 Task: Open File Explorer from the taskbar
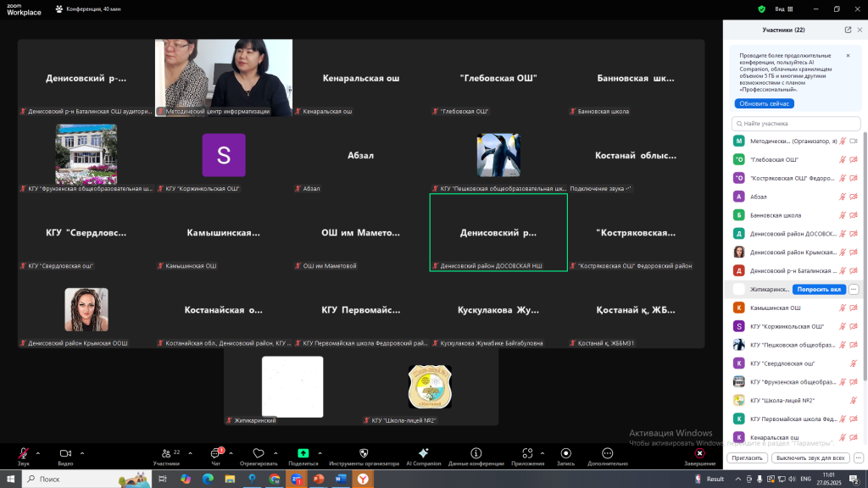pos(230,479)
